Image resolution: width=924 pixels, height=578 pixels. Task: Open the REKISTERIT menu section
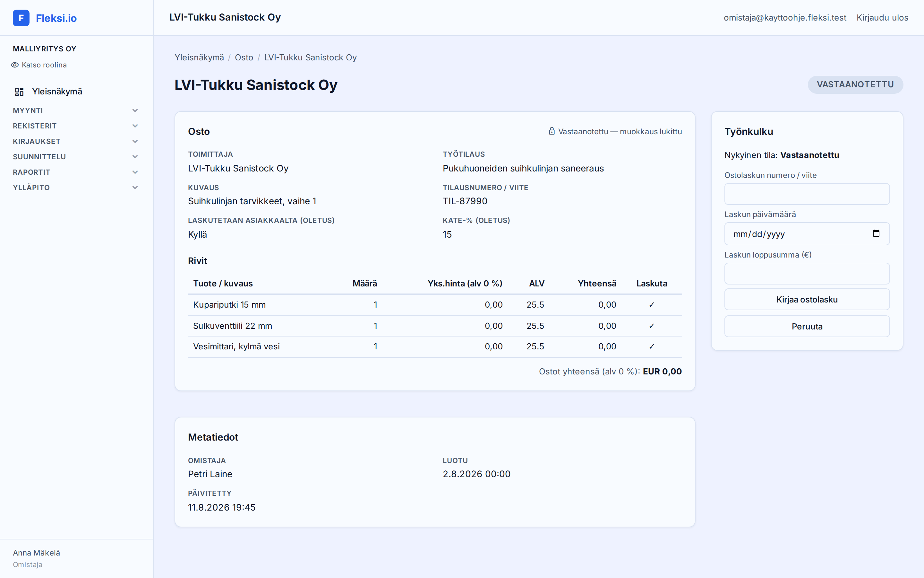pos(76,126)
